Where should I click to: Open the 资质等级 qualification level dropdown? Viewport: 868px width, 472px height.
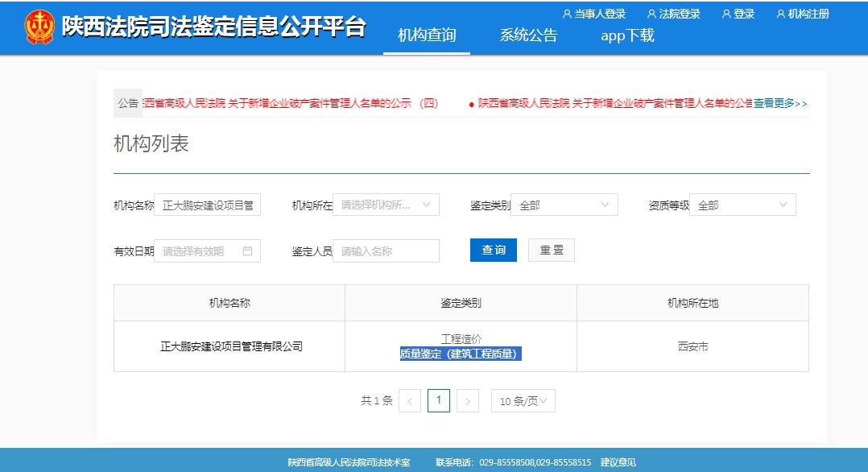pos(742,205)
